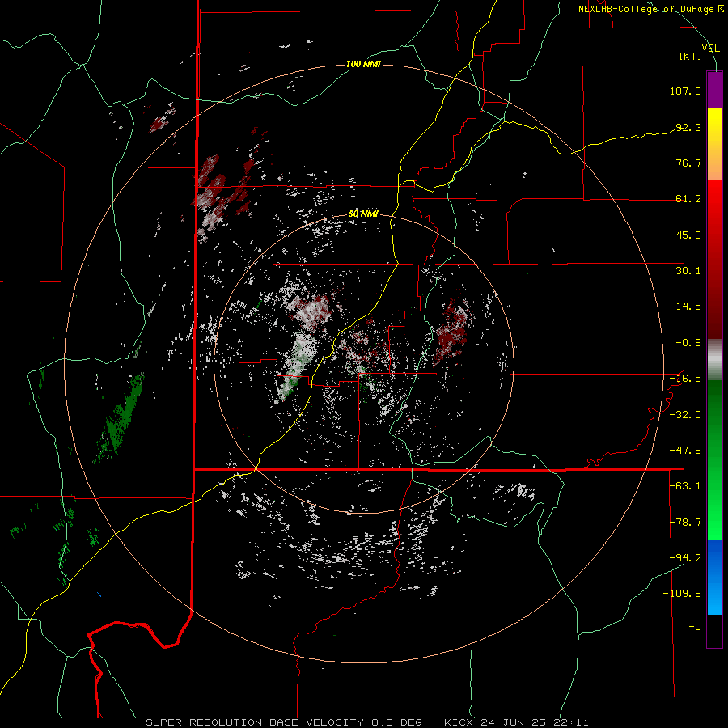Click the 45.6 velocity scale value
This screenshot has width=728, height=728.
click(x=688, y=235)
